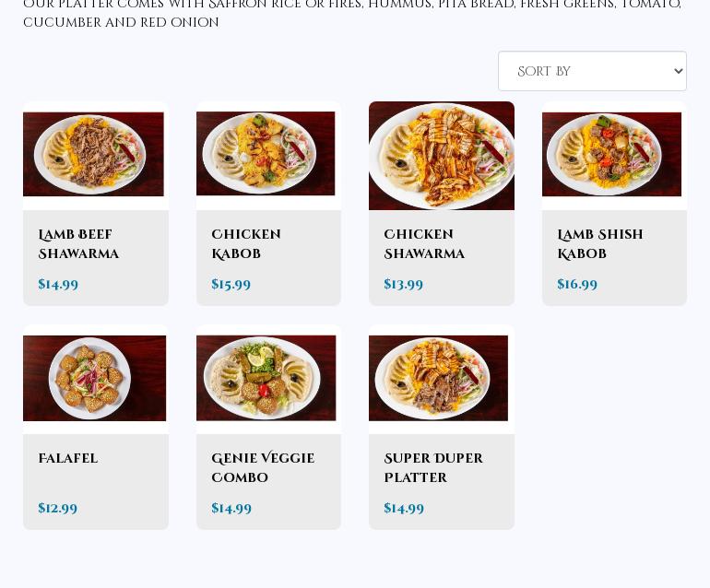Open the Sort By dropdown
Image resolution: width=710 pixels, height=588 pixels.
pos(592,71)
